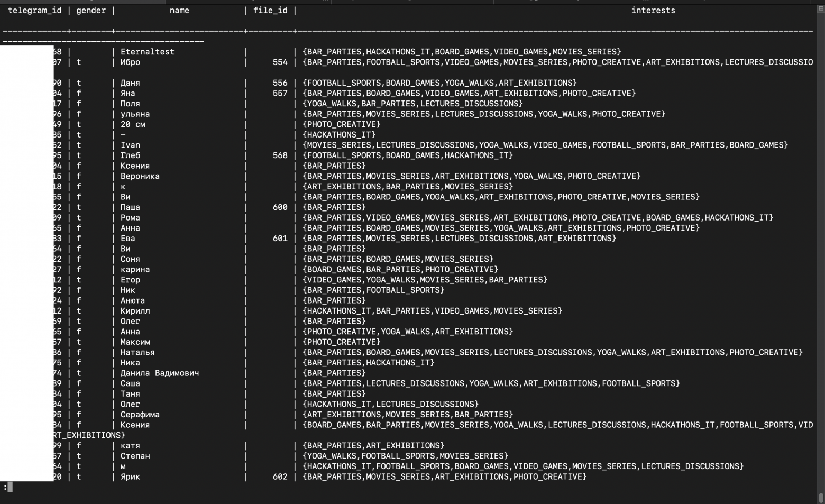The height and width of the screenshot is (504, 825).
Task: Click the gender column header
Action: (x=91, y=11)
